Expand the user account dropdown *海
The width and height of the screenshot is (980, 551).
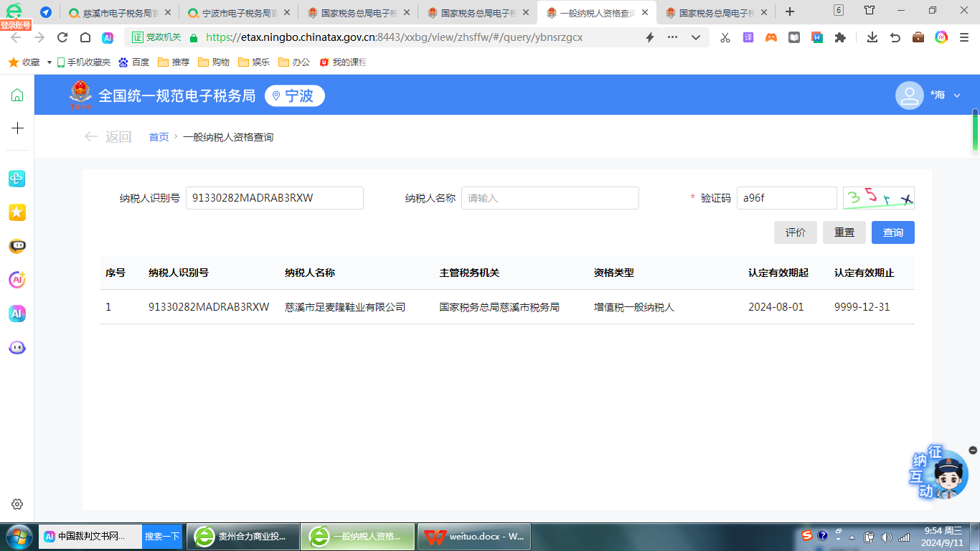[x=956, y=95]
